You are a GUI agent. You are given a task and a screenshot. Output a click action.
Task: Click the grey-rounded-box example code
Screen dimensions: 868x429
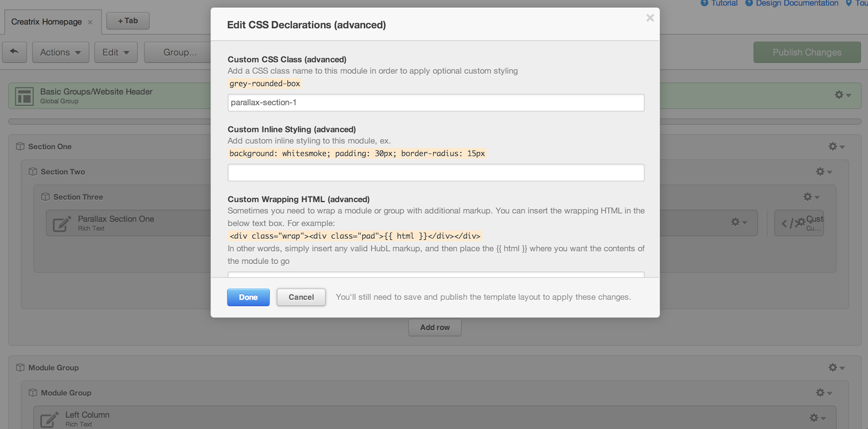pyautogui.click(x=265, y=84)
